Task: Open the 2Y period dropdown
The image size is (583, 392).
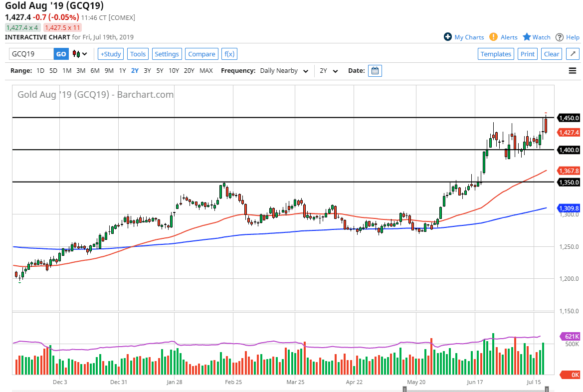Action: coord(329,71)
